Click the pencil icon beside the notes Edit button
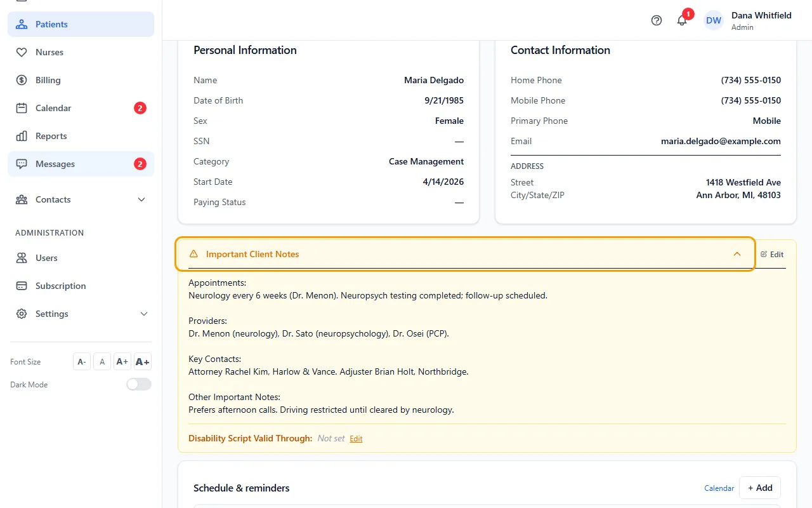The width and height of the screenshot is (812, 508). coord(764,254)
